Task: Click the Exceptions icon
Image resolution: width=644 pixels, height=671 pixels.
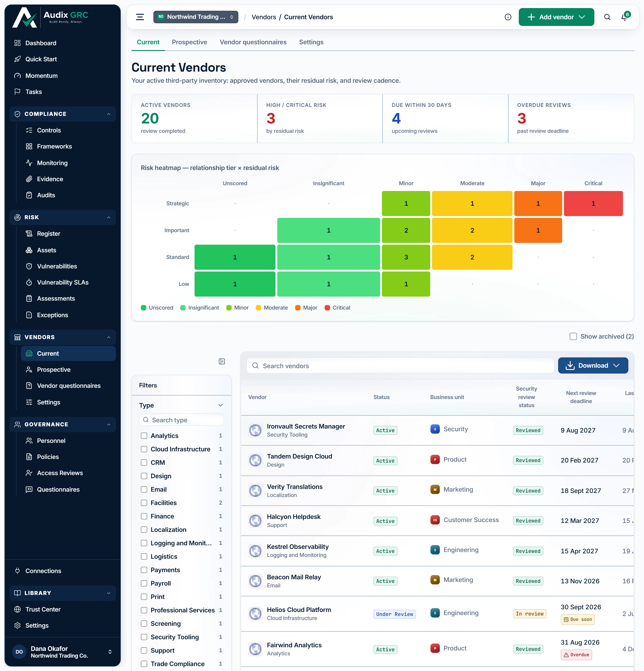Action: click(29, 315)
